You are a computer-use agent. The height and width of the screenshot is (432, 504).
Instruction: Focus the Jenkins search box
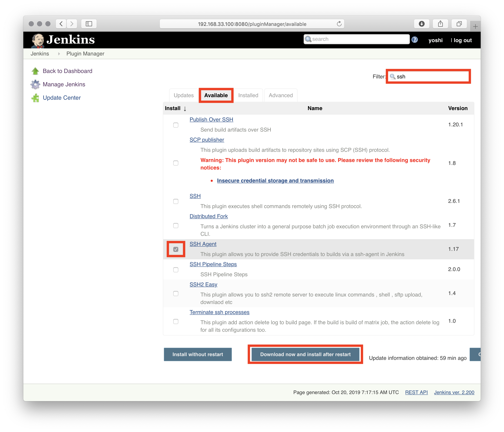(357, 39)
